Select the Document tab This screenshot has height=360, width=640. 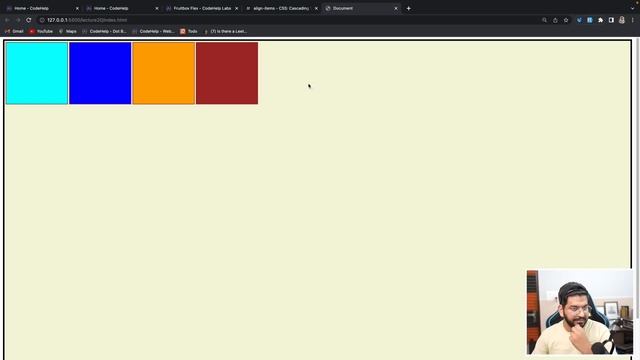[x=361, y=8]
